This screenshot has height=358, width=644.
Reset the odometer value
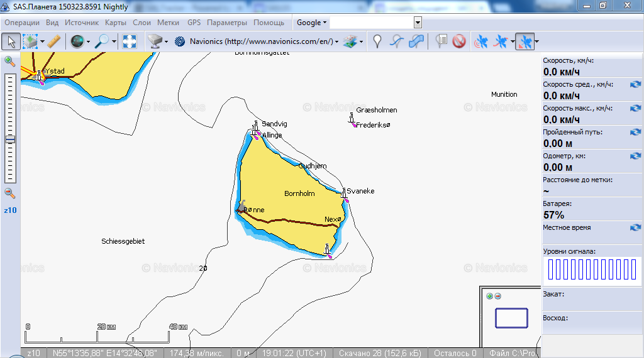coord(635,156)
